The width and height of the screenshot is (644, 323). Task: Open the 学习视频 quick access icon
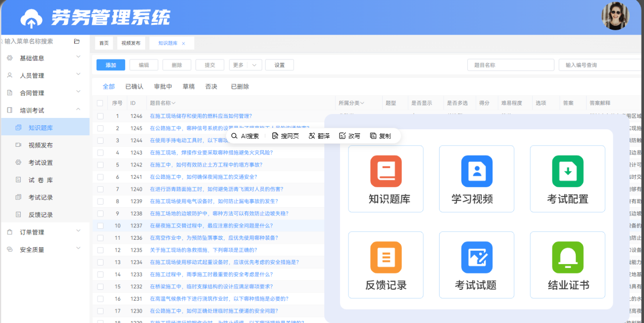click(476, 178)
